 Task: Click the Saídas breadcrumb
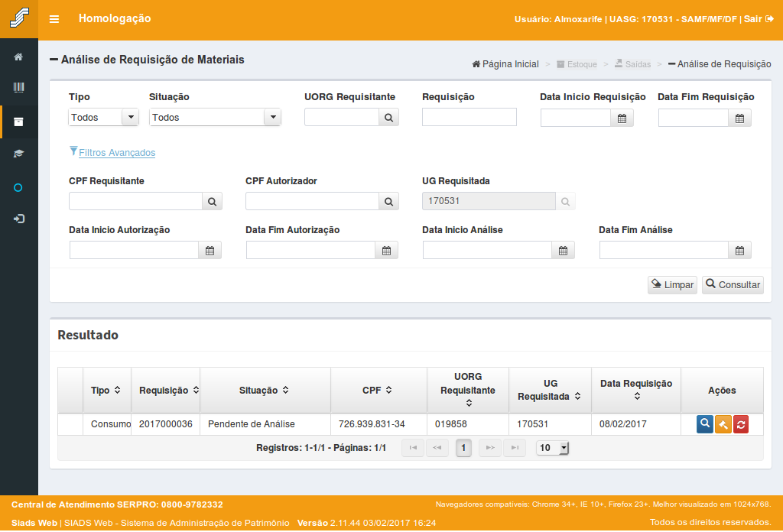[x=632, y=64]
